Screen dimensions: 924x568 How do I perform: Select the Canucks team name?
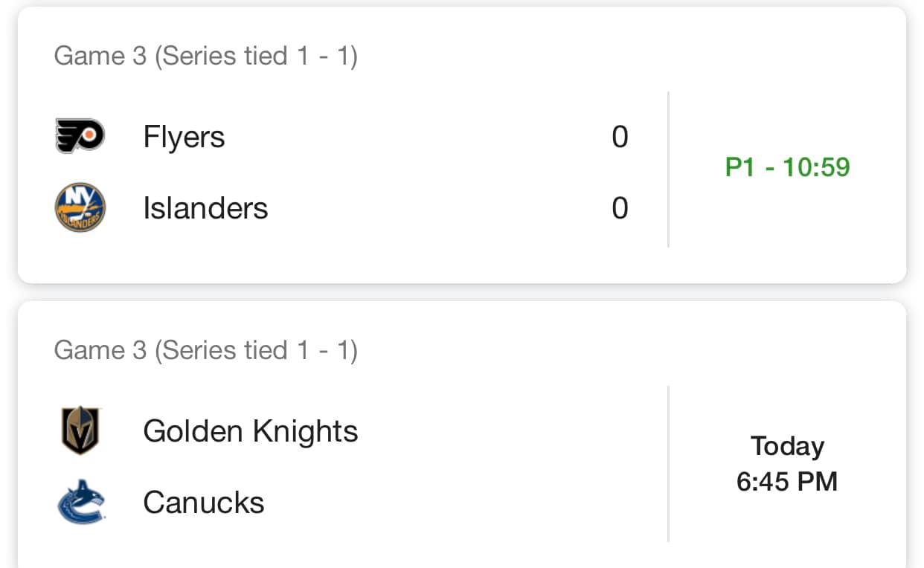204,503
